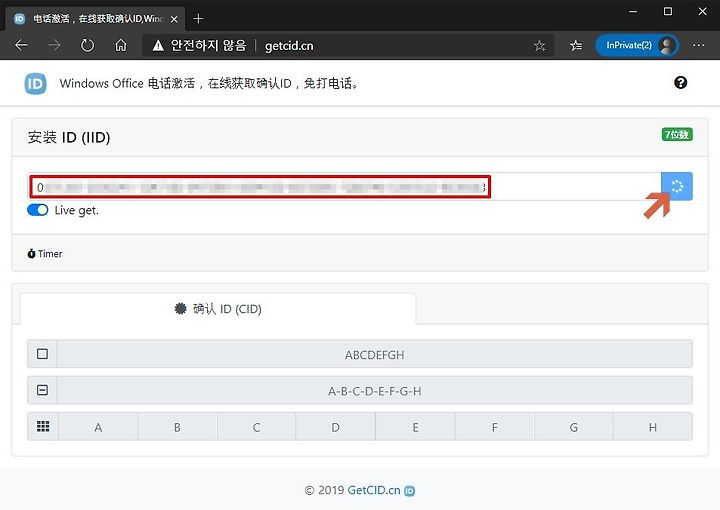Click the browser forward arrow

click(x=54, y=45)
